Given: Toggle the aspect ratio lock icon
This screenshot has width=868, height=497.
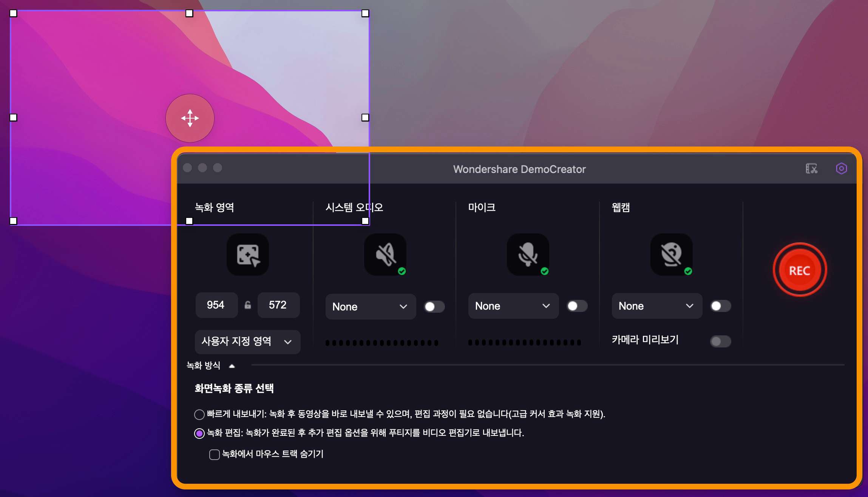Looking at the screenshot, I should (248, 305).
